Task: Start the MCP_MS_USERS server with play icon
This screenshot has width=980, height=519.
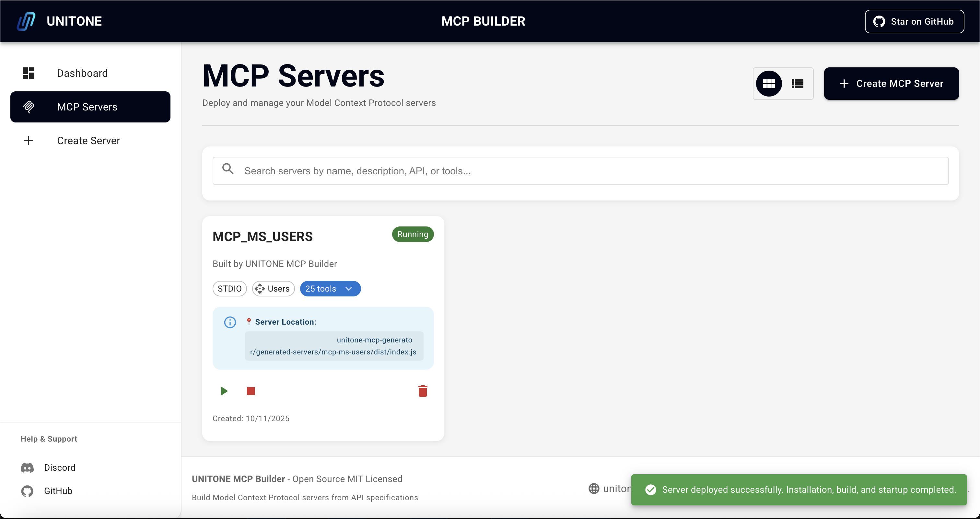Action: 224,391
